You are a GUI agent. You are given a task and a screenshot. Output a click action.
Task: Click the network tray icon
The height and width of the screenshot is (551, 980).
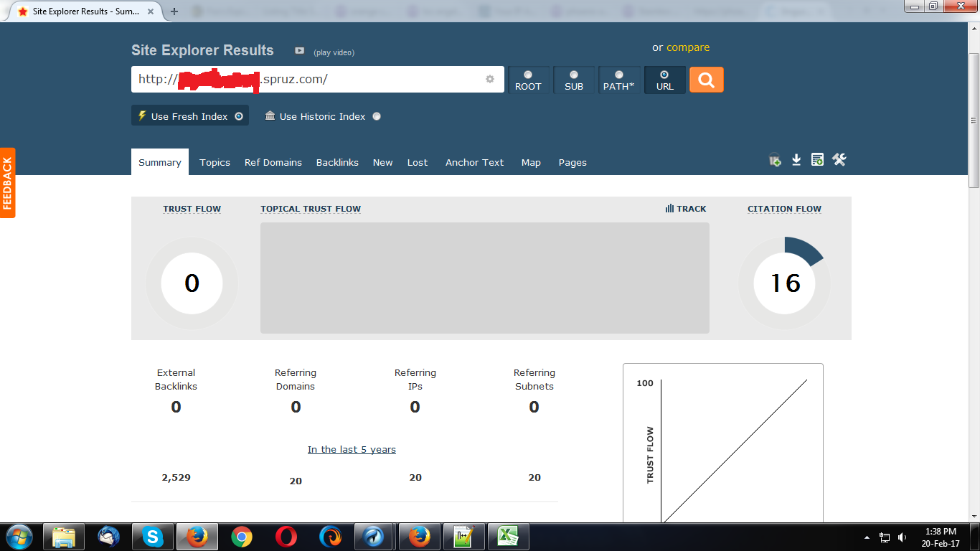pos(885,537)
